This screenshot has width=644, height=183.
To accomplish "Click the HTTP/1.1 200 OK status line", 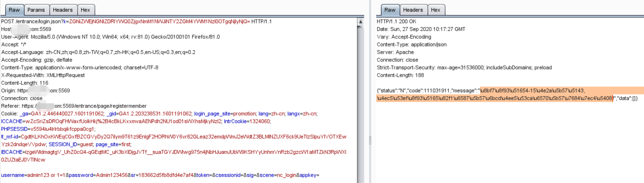I will pyautogui.click(x=396, y=22).
